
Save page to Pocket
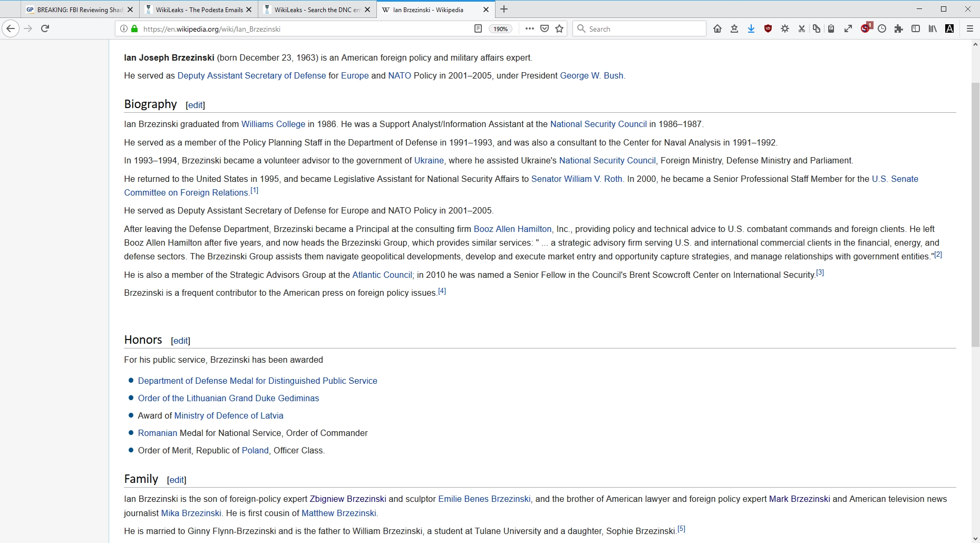(x=545, y=29)
